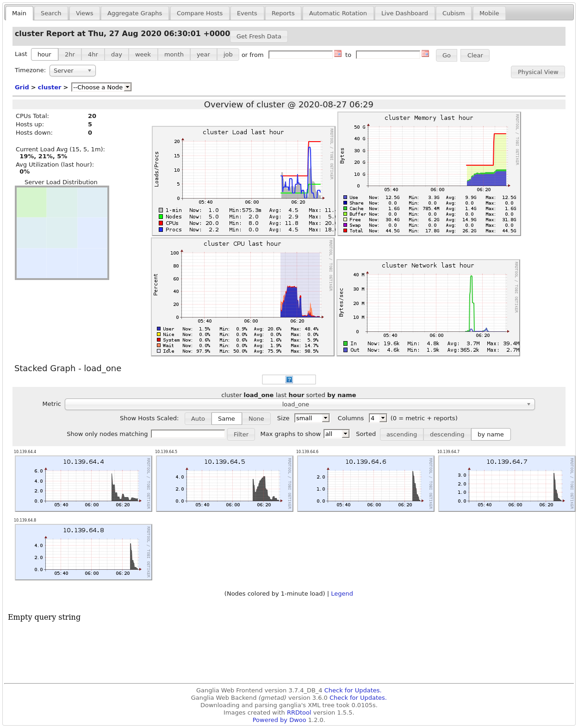Viewport: 578px width, 728px height.
Task: Click the Server Load Distribution heatmap
Action: 62,233
